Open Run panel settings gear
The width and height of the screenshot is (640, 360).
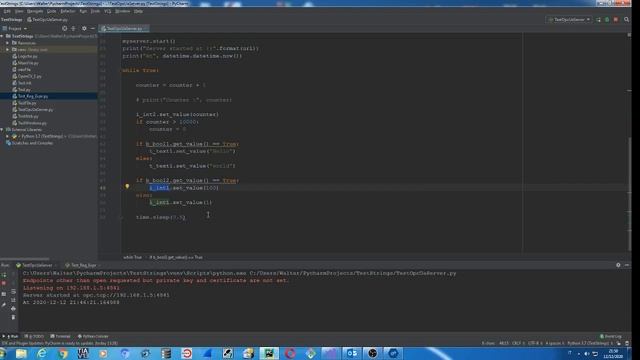pyautogui.click(x=618, y=265)
